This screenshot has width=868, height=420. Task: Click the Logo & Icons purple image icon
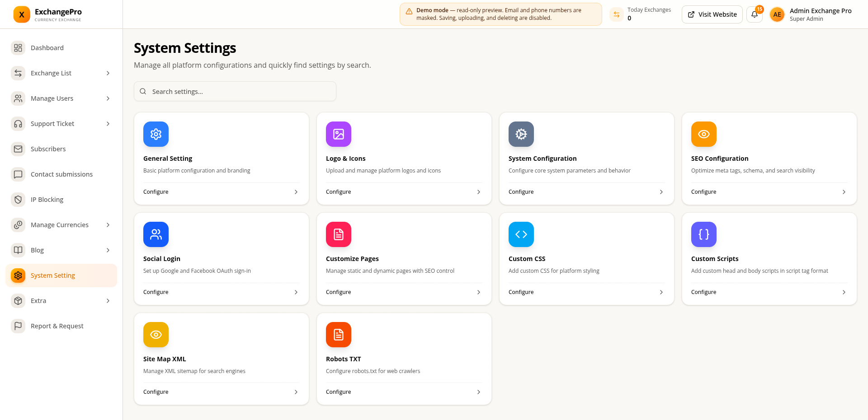click(x=339, y=134)
